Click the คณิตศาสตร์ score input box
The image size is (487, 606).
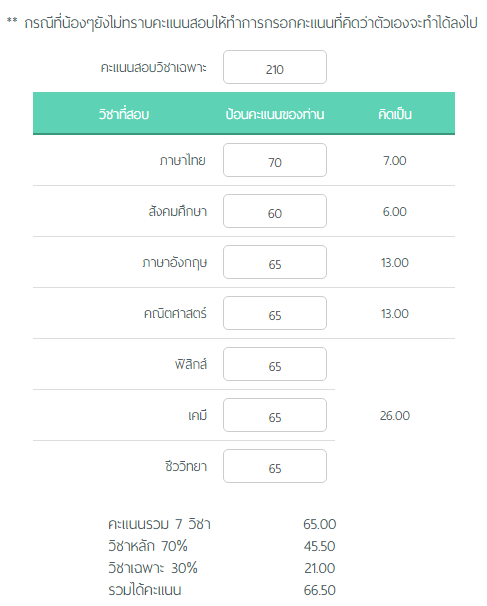pyautogui.click(x=275, y=313)
